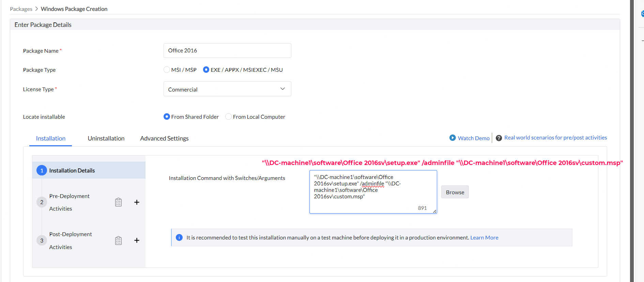Open Pre-Deployment Activities template clipboard icon
Viewport: 644px width, 282px height.
pyautogui.click(x=118, y=202)
